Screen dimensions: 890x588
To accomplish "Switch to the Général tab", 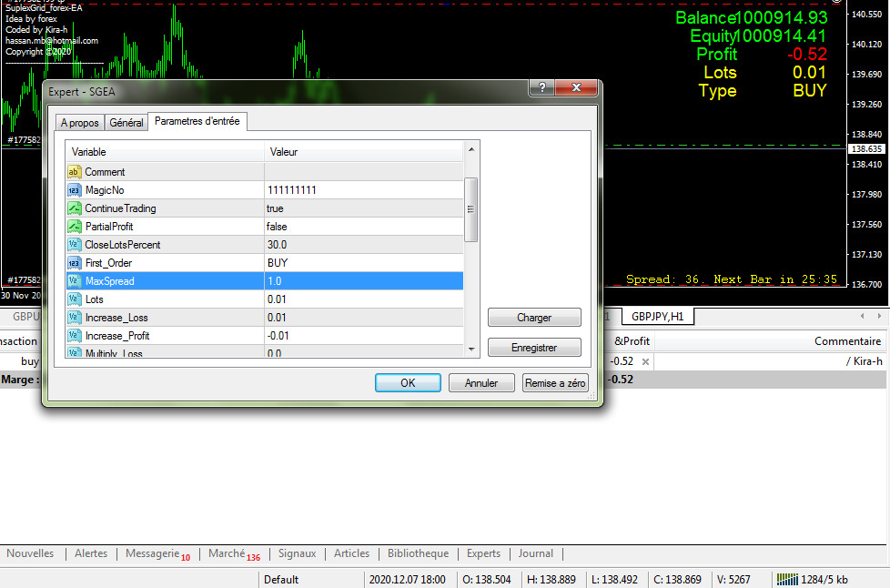I will pos(126,123).
